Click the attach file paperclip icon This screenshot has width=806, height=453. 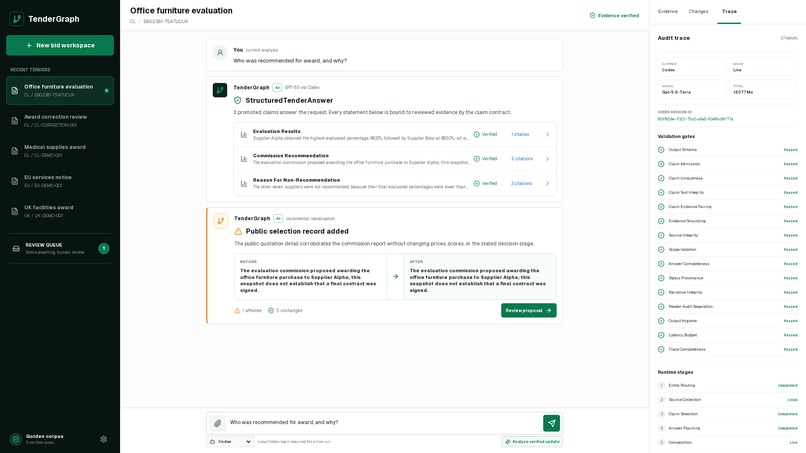click(x=217, y=423)
